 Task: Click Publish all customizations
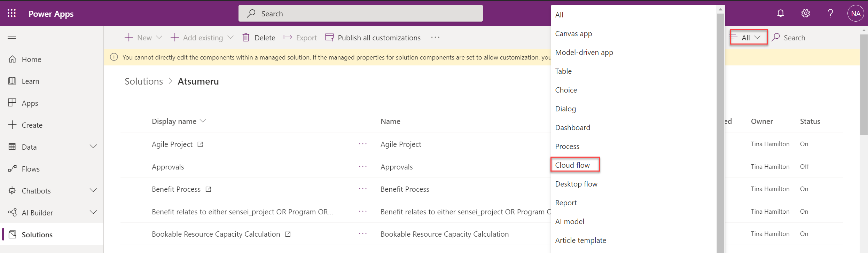373,38
